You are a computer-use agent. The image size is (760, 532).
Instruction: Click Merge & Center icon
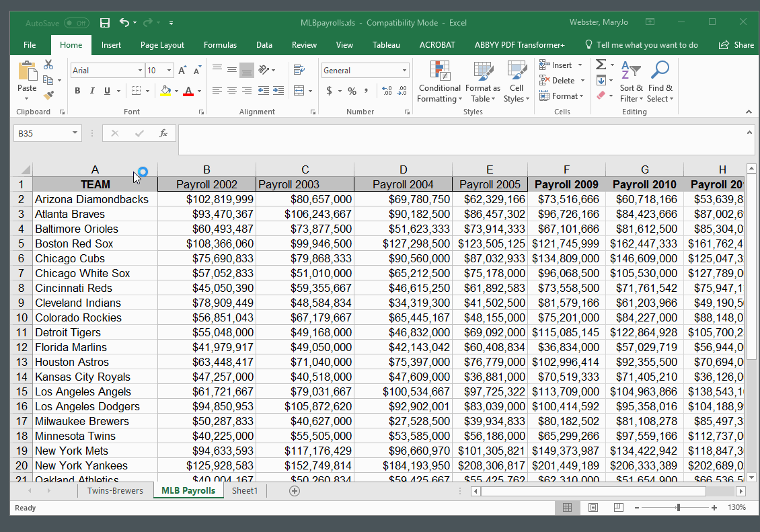tap(299, 91)
